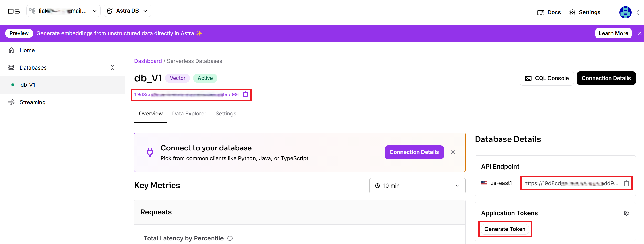644x244 pixels.
Task: Copy the database ID clipboard icon
Action: [x=245, y=94]
